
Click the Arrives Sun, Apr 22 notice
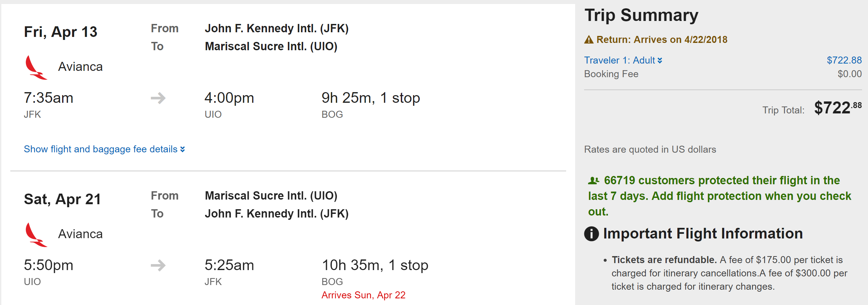[x=363, y=295]
